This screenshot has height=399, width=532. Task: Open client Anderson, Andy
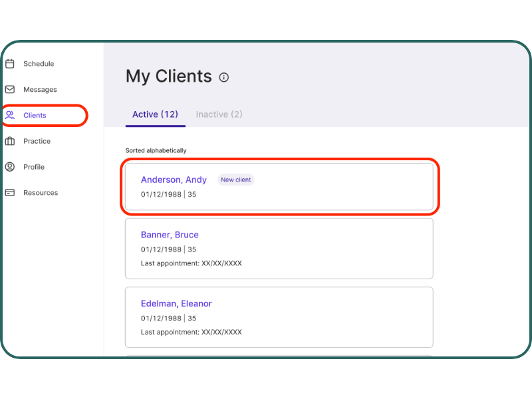[174, 180]
